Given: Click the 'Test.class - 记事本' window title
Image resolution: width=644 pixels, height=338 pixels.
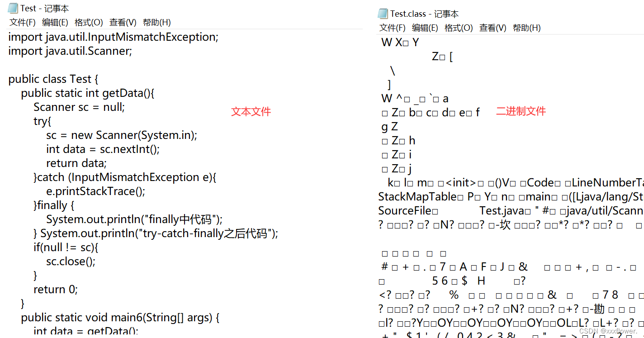Looking at the screenshot, I should (424, 14).
